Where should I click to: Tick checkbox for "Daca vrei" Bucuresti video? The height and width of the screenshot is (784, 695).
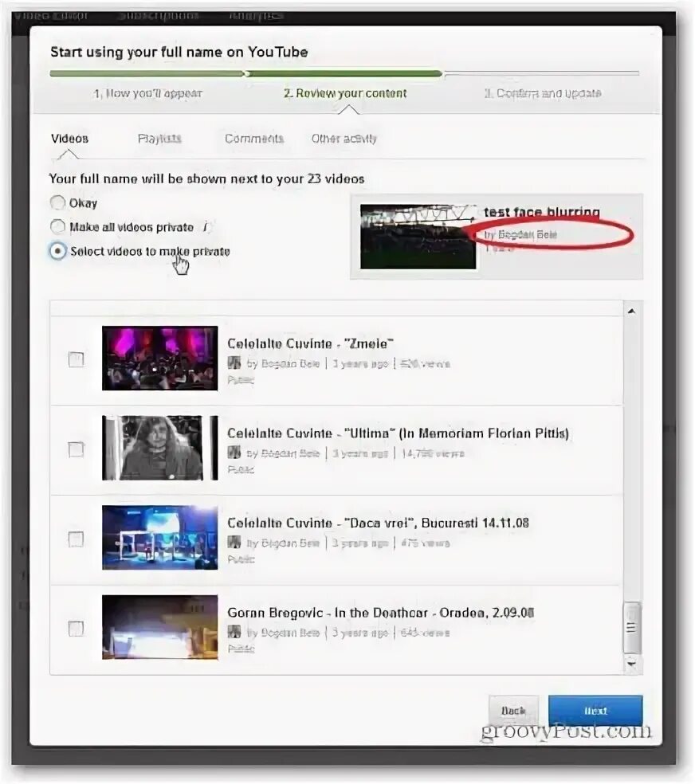(76, 539)
